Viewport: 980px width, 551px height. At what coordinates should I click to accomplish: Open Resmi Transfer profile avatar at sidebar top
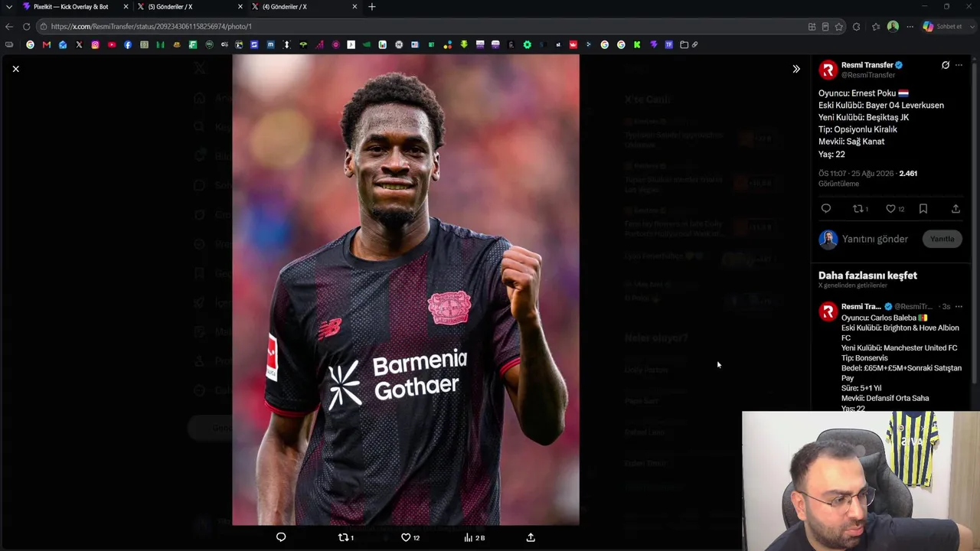tap(828, 70)
